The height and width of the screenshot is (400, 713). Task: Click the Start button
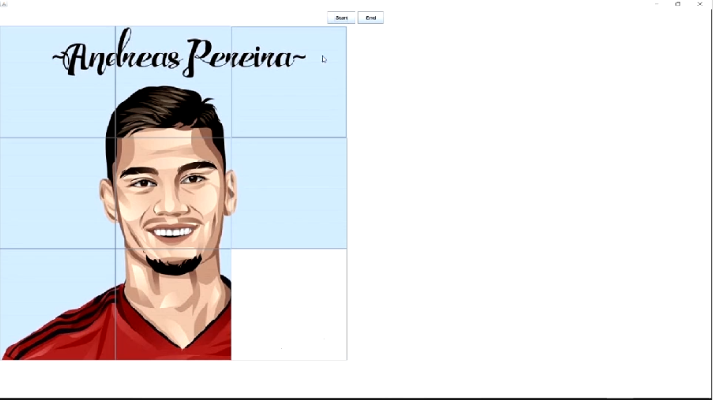coord(341,18)
